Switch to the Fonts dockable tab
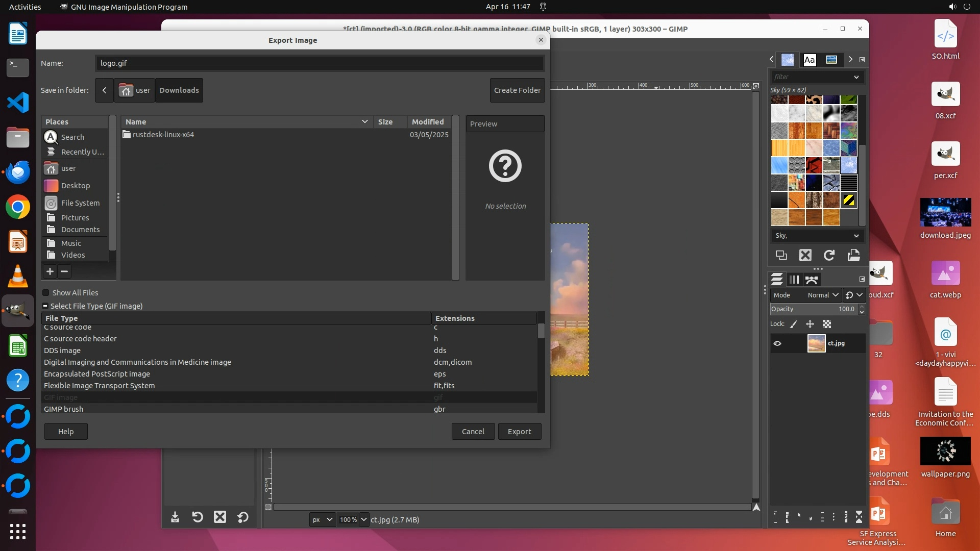The image size is (980, 551). pos(810,60)
